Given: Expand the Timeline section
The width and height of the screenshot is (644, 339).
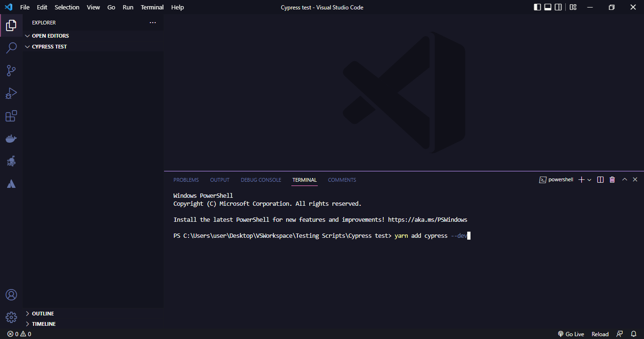Looking at the screenshot, I should click(x=43, y=324).
